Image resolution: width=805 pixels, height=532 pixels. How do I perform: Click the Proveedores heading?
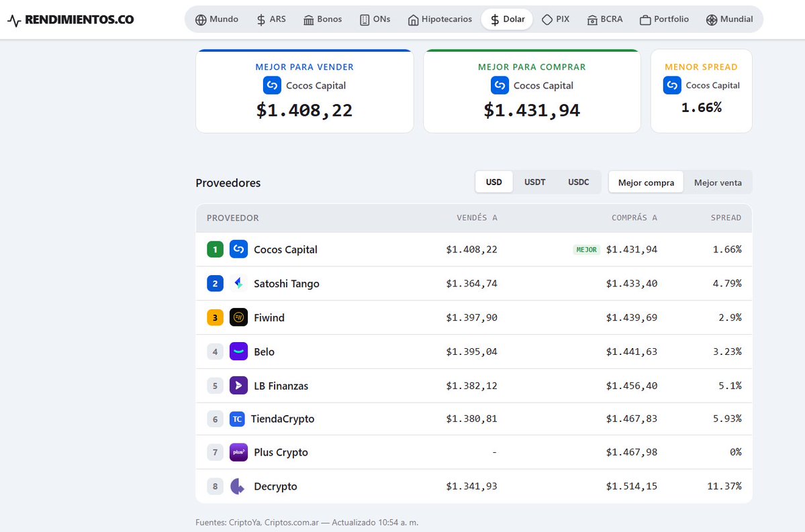228,183
